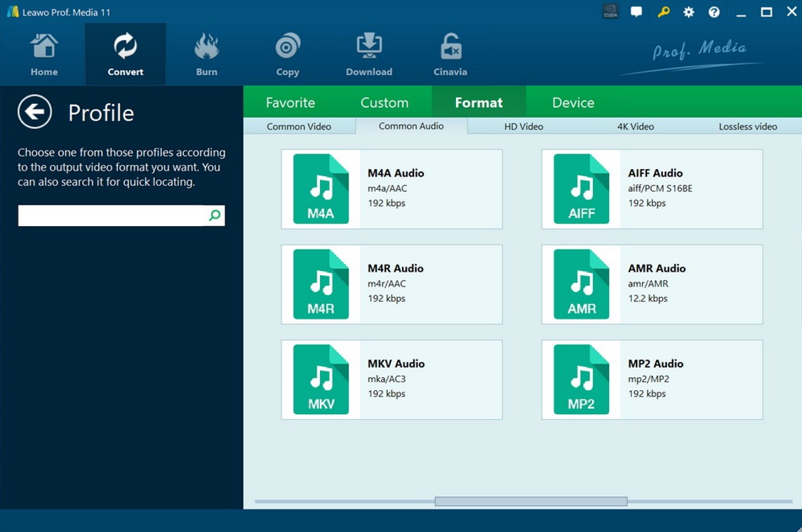This screenshot has width=802, height=532.
Task: Pick the MKV Audio profile
Action: [x=392, y=380]
